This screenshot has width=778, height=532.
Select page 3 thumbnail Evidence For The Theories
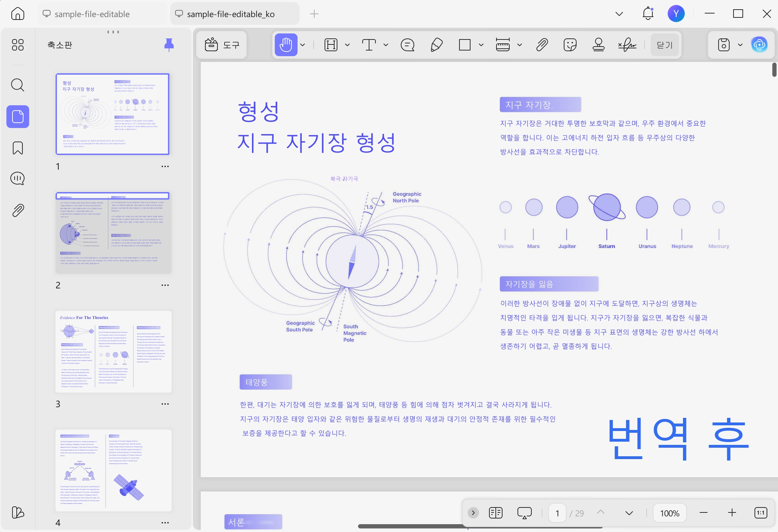pyautogui.click(x=113, y=352)
